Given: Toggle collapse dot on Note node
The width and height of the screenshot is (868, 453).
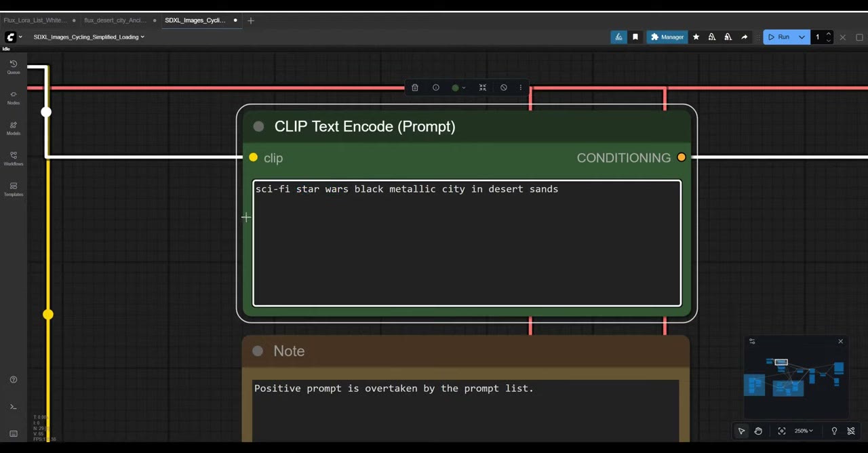Looking at the screenshot, I should [x=258, y=351].
